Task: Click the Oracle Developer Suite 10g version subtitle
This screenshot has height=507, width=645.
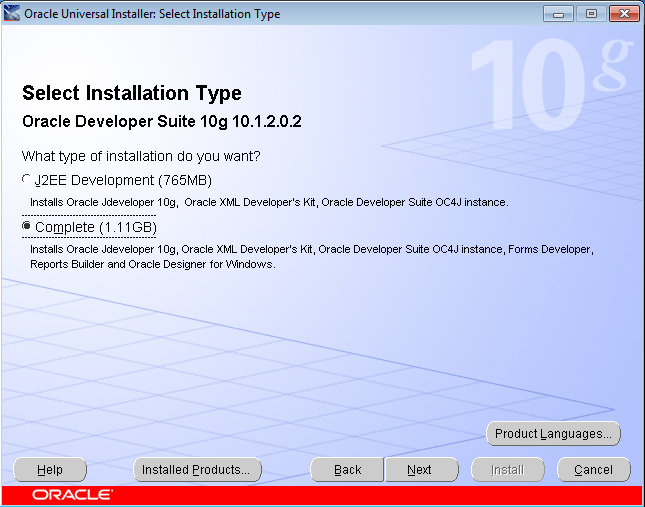Action: point(161,122)
